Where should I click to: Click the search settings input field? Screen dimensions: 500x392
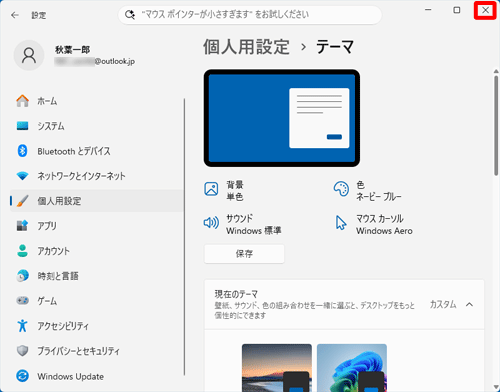click(x=250, y=15)
